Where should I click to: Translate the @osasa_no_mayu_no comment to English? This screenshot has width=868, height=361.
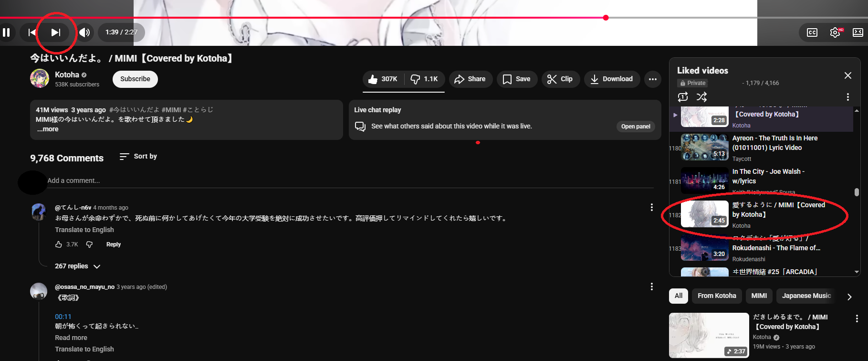[84, 349]
